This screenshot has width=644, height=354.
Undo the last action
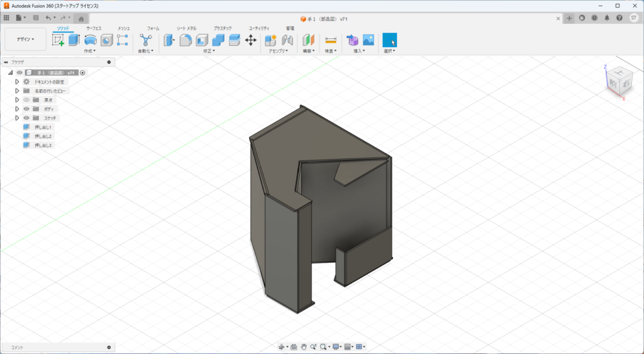(x=48, y=18)
